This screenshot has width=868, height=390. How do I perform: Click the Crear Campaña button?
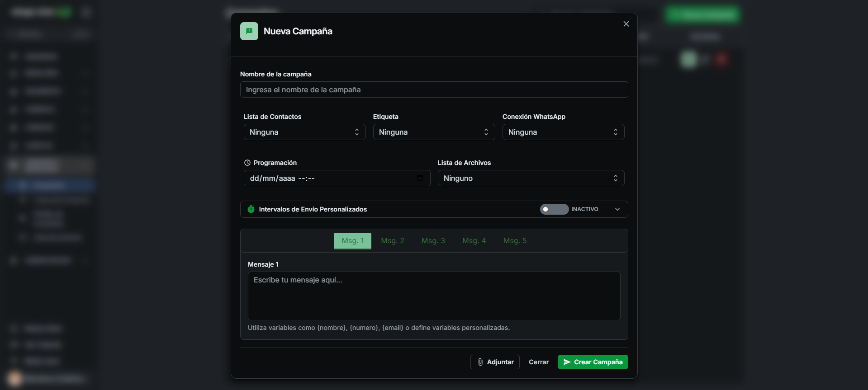tap(593, 362)
